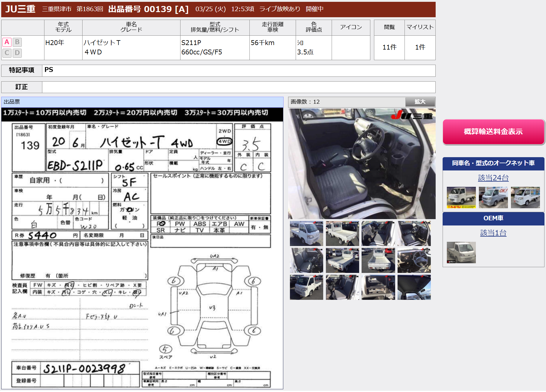546x392 pixels.
Task: Open the large interior cabin photo
Action: tap(362, 164)
